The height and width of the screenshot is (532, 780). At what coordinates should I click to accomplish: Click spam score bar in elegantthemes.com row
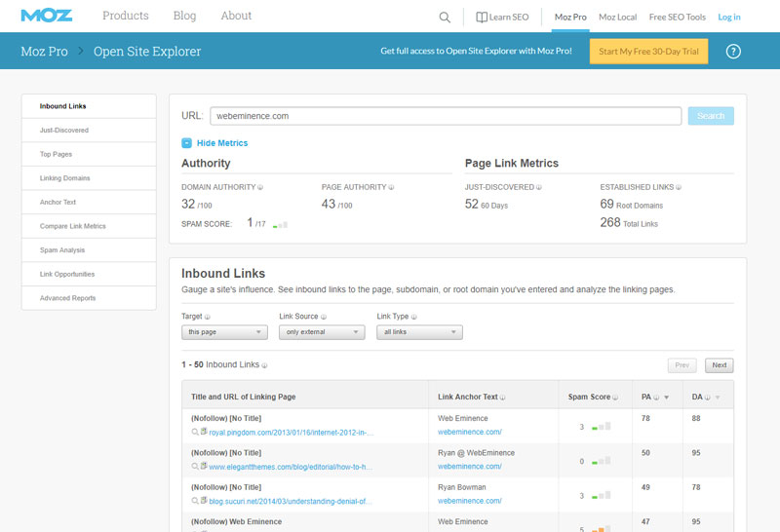click(602, 461)
